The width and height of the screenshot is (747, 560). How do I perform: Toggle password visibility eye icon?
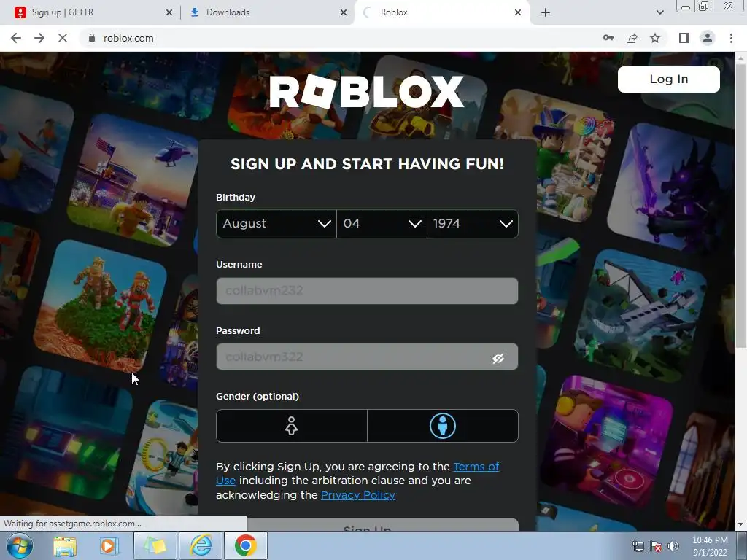point(498,358)
